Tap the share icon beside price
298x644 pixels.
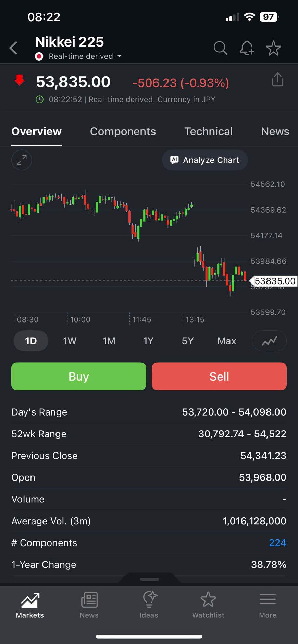(x=277, y=80)
